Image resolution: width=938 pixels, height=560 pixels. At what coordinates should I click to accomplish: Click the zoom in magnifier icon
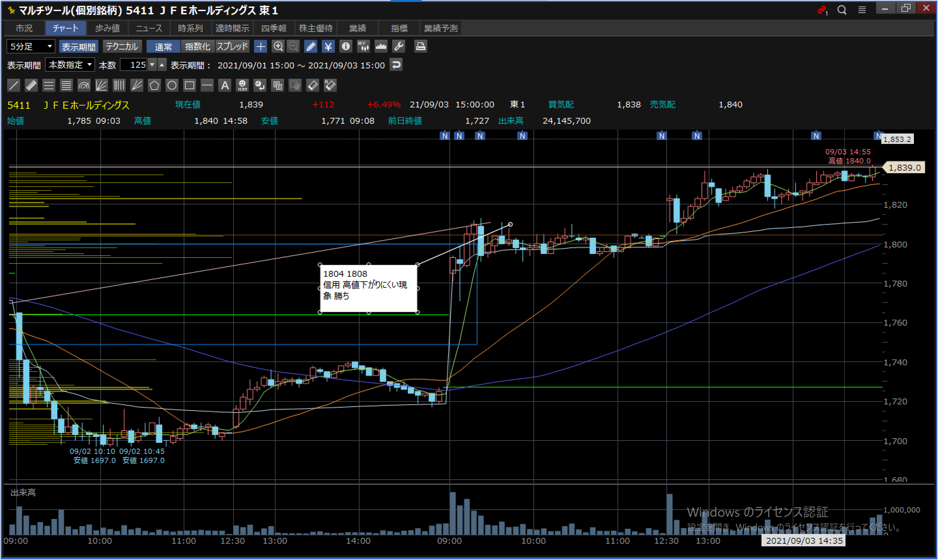(278, 47)
